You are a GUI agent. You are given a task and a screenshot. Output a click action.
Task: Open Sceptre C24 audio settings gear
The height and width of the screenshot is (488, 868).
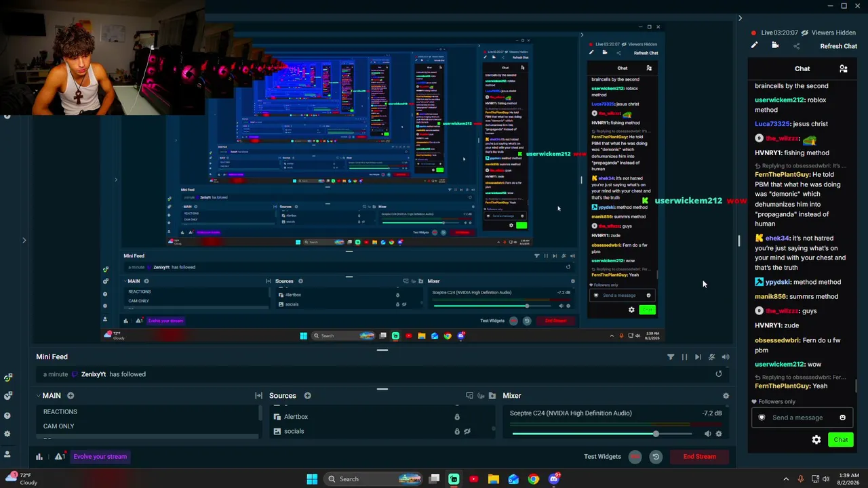pyautogui.click(x=719, y=434)
